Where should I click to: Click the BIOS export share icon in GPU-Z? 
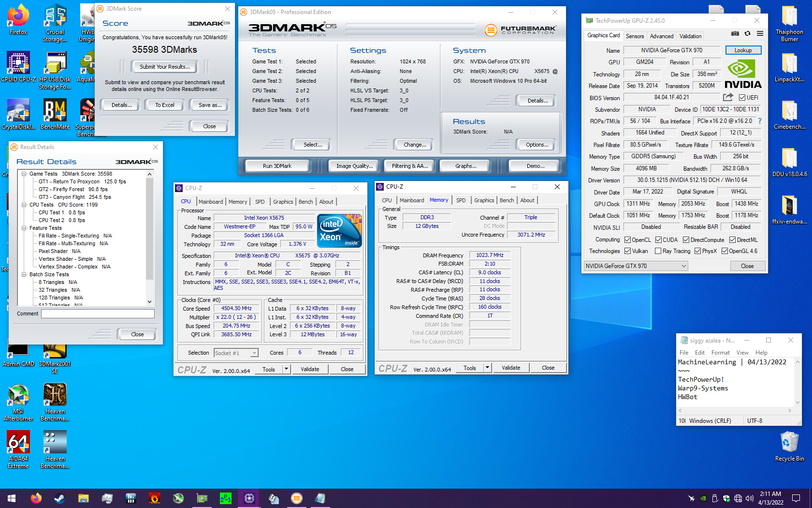click(728, 97)
